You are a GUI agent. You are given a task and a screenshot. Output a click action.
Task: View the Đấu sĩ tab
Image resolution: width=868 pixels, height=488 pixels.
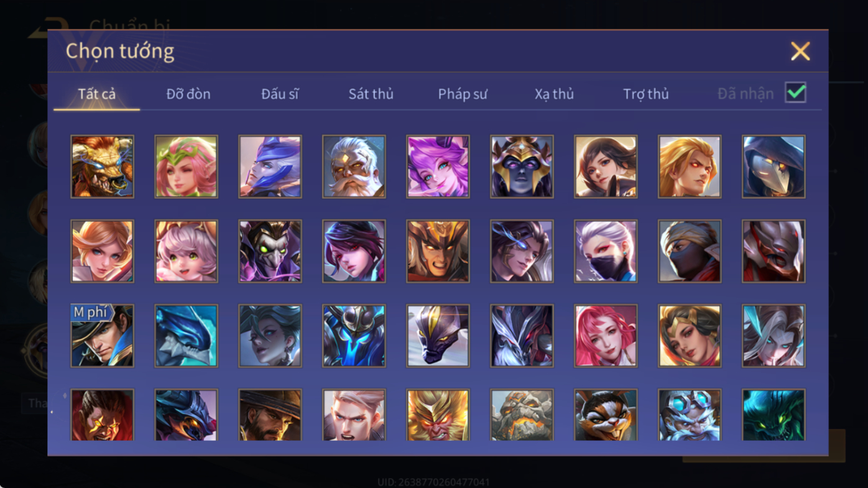(280, 94)
